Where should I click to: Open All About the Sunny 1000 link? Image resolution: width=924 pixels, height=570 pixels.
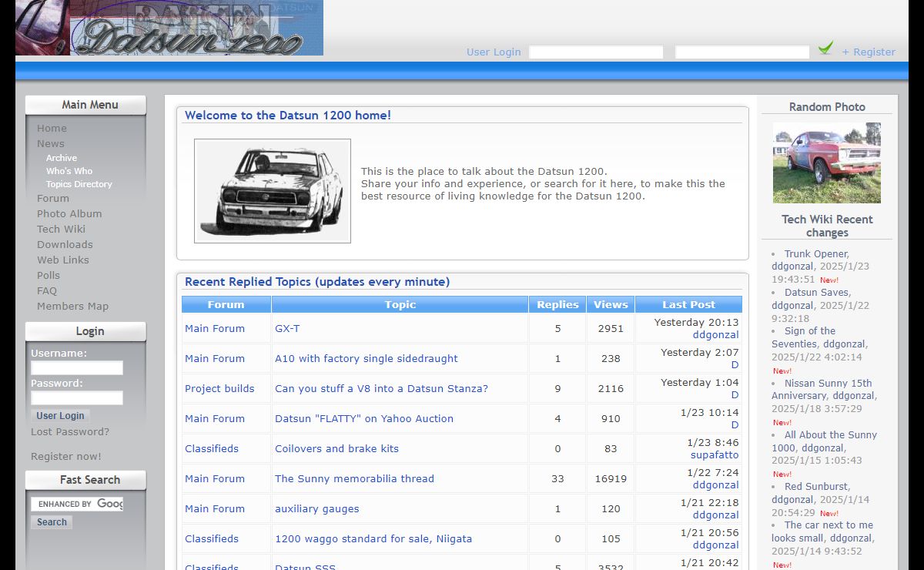point(825,441)
